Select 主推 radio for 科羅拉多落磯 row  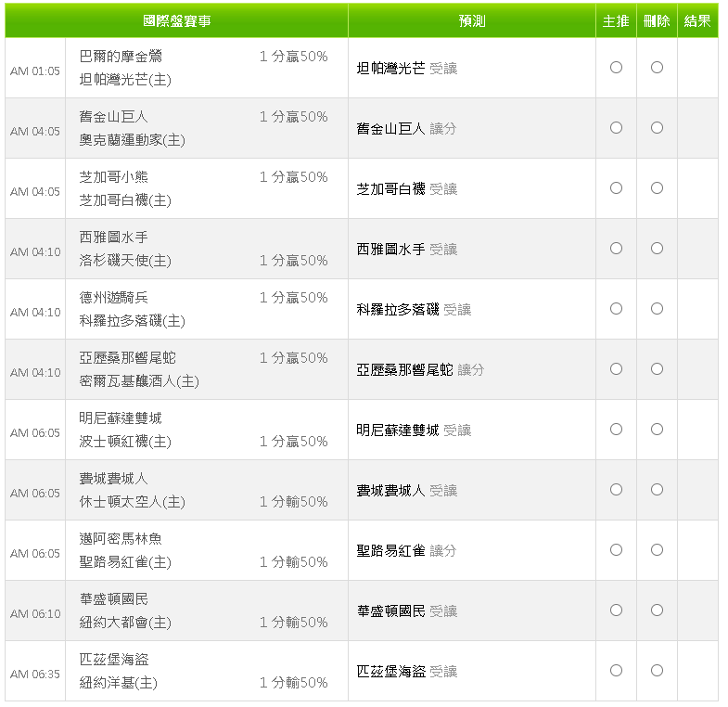pyautogui.click(x=616, y=309)
